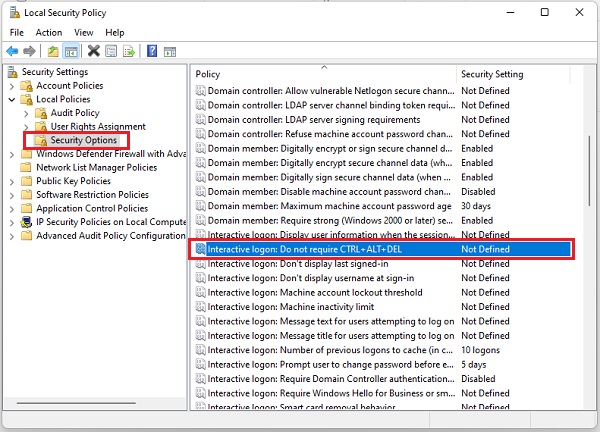
Task: Expand the Audit Policy node arrow
Action: 27,114
